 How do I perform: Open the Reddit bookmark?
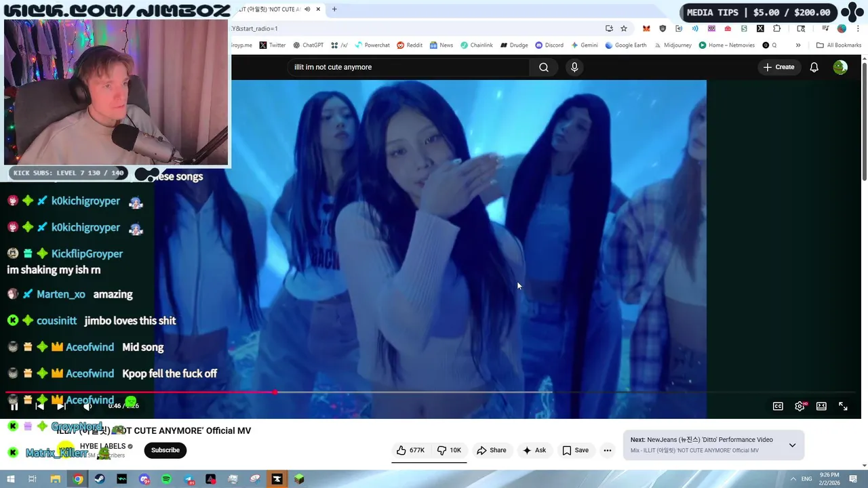tap(410, 45)
